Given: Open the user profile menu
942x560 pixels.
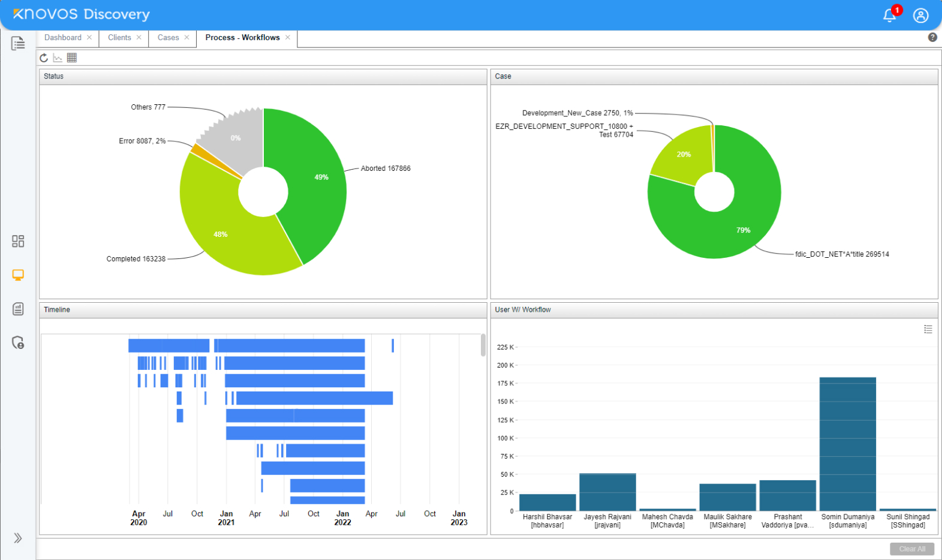Looking at the screenshot, I should [x=920, y=16].
